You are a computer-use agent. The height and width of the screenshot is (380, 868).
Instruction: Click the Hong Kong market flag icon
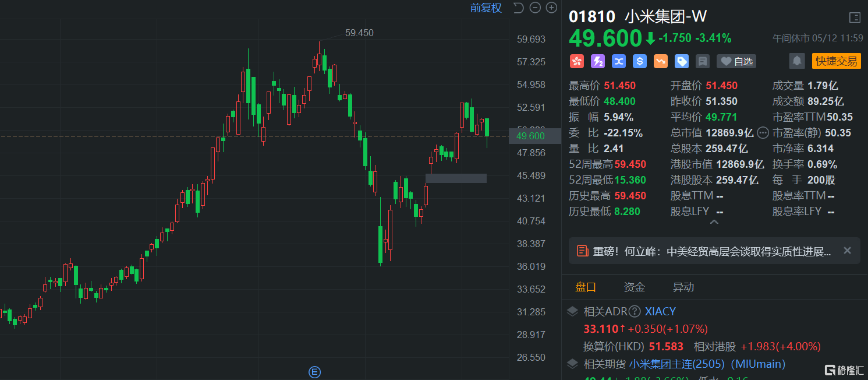[576, 61]
